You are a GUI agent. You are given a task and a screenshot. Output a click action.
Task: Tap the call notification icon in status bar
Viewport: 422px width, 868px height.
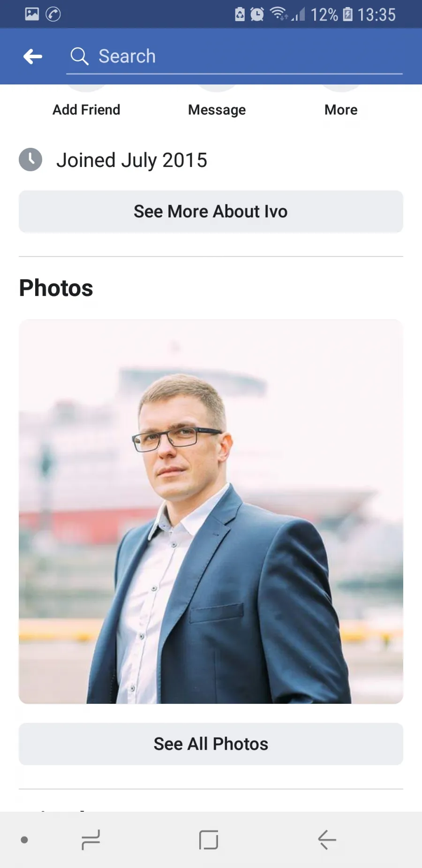click(53, 14)
